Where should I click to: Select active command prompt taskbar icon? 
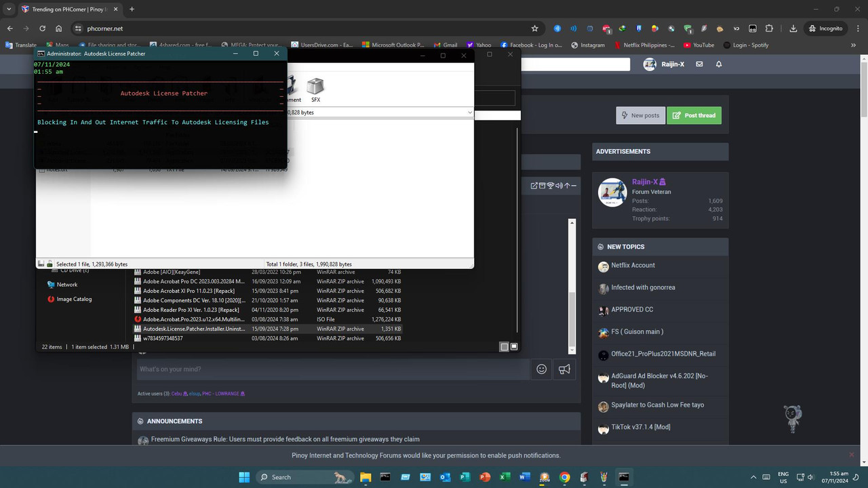(624, 477)
